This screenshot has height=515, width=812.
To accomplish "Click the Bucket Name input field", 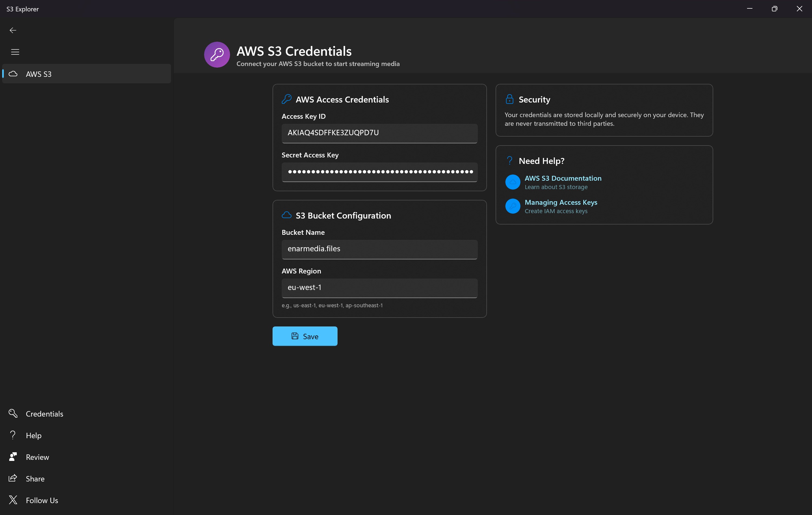I will [379, 249].
